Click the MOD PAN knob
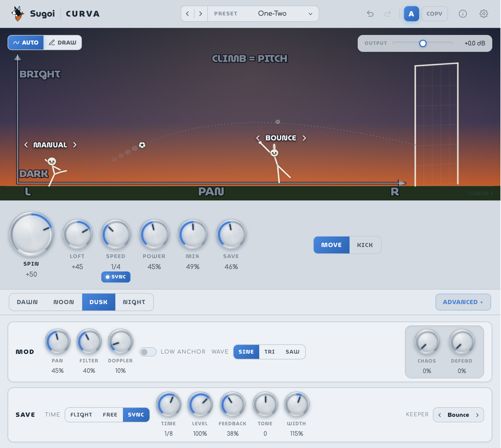 [x=57, y=342]
